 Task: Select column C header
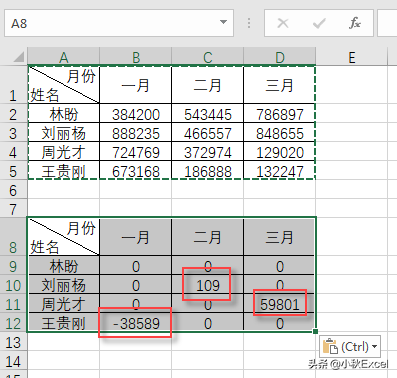click(208, 57)
